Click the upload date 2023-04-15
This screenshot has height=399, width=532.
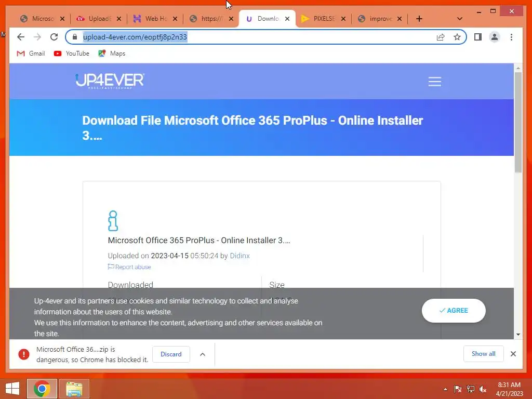coord(170,256)
